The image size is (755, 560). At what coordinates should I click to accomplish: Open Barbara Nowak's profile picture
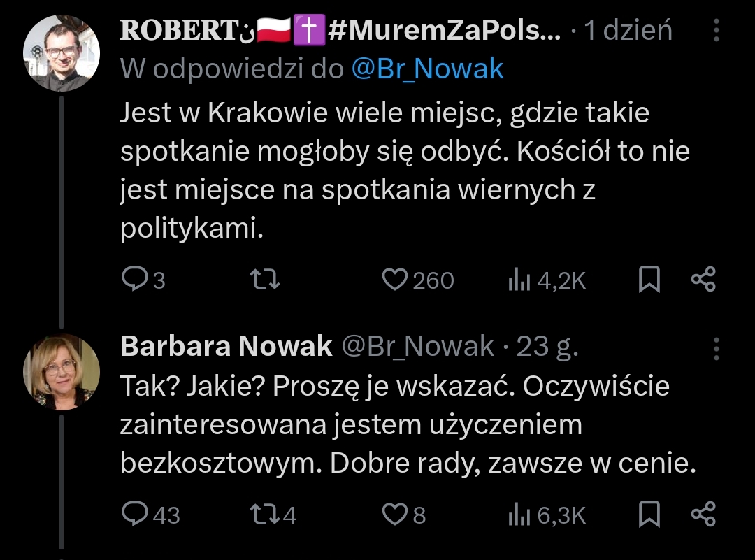(x=62, y=371)
